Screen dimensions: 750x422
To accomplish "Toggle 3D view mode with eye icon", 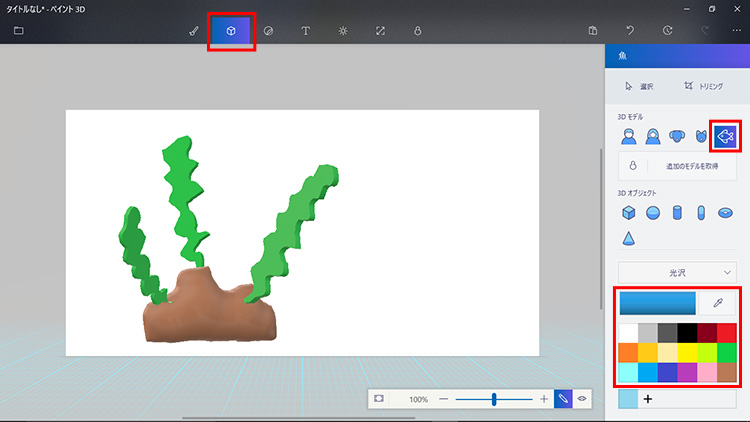I will click(581, 398).
